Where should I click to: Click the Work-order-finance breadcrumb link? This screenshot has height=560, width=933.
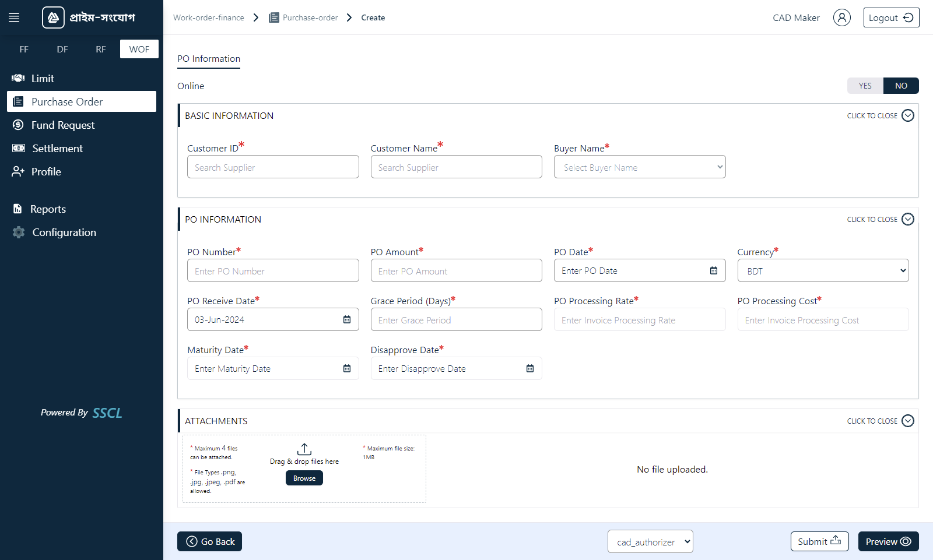point(209,17)
